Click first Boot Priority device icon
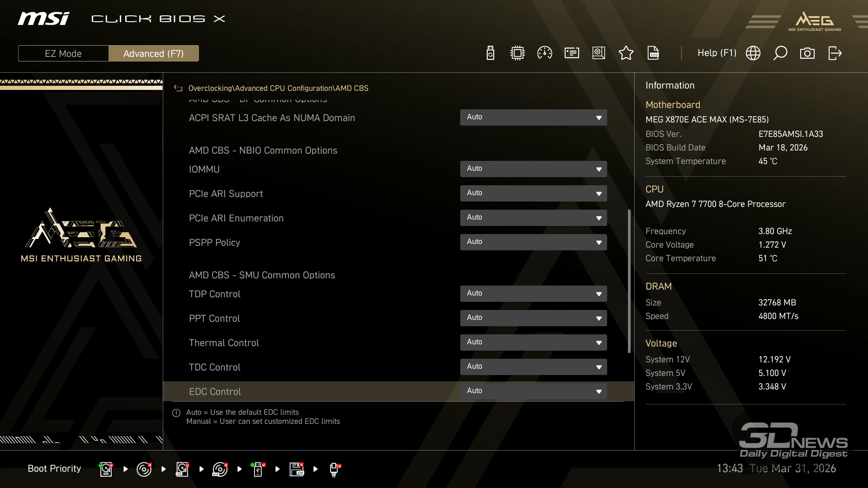This screenshot has width=868, height=488. click(106, 469)
